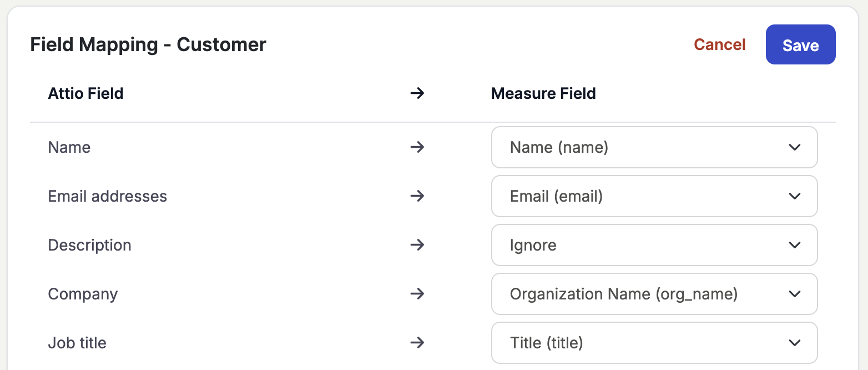Viewport: 868px width, 370px height.
Task: Click the chevron in Email mapping dropdown
Action: (x=794, y=196)
